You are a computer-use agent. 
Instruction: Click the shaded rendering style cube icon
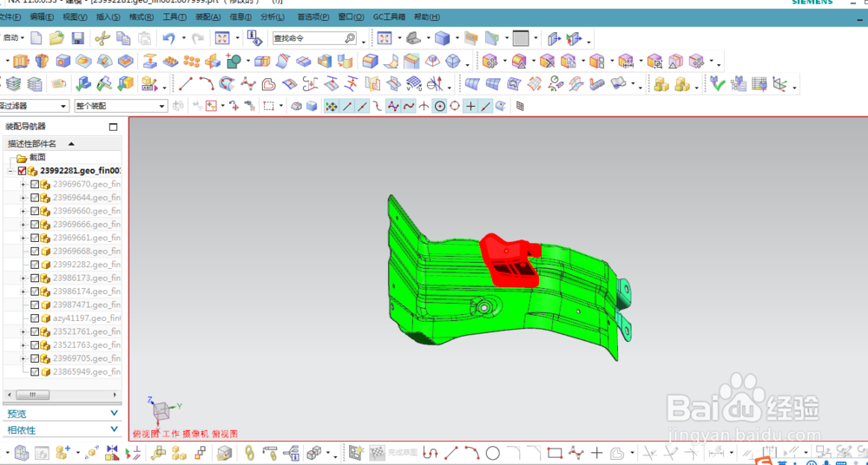442,38
